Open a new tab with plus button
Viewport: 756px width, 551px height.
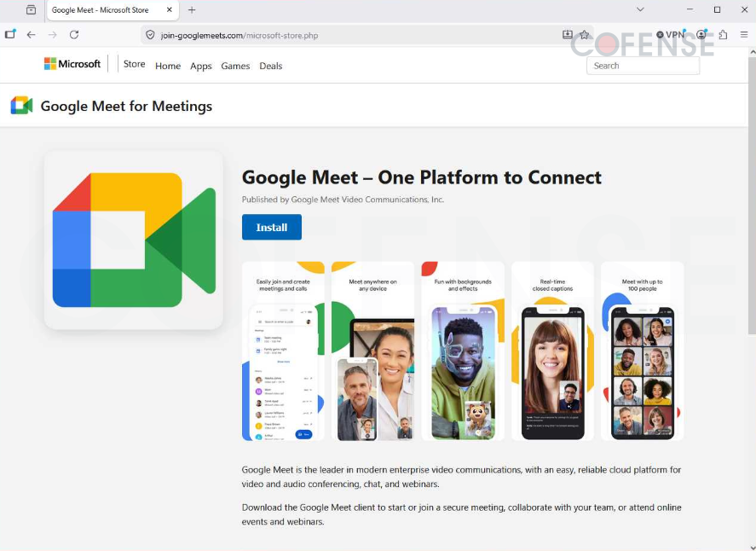coord(192,9)
